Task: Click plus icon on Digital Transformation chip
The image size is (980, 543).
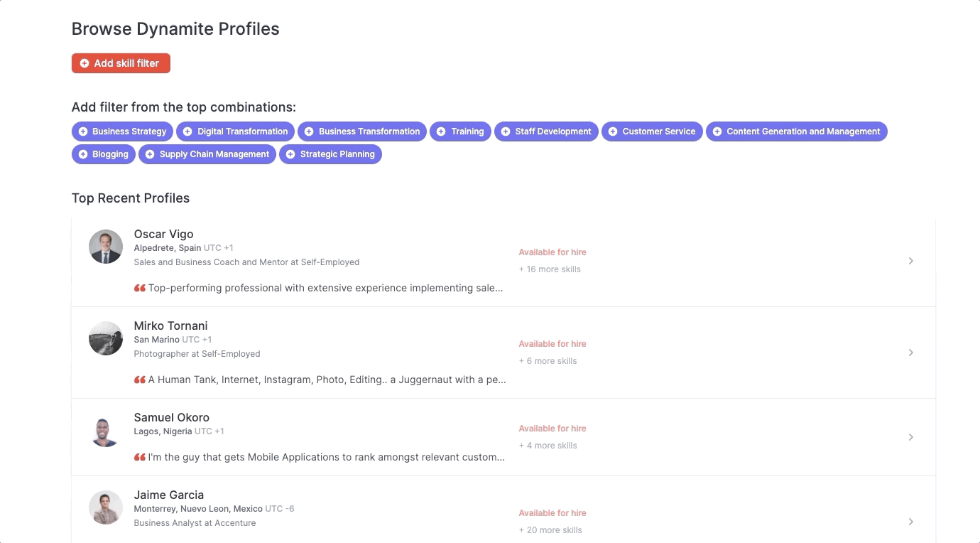Action: click(x=188, y=131)
